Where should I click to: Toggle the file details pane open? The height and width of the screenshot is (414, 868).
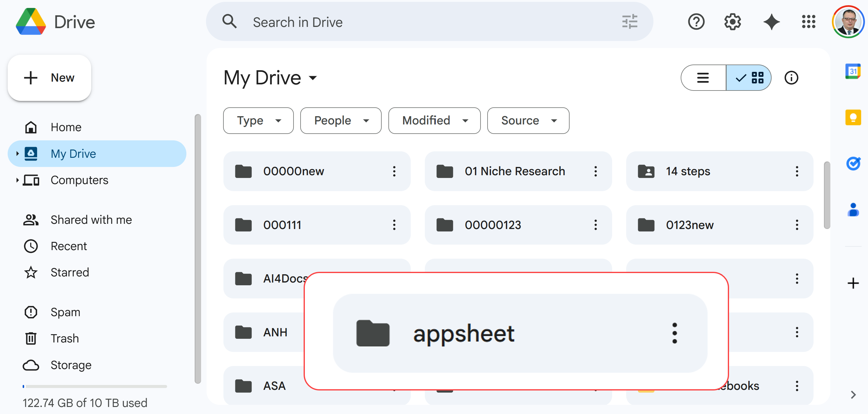[791, 77]
